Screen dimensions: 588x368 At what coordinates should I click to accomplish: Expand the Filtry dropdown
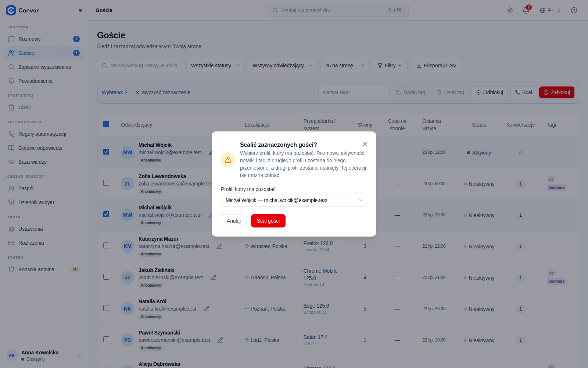click(x=390, y=66)
